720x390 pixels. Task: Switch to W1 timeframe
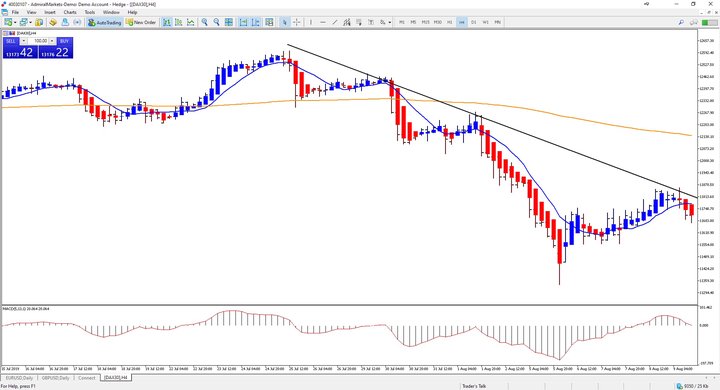pos(485,22)
